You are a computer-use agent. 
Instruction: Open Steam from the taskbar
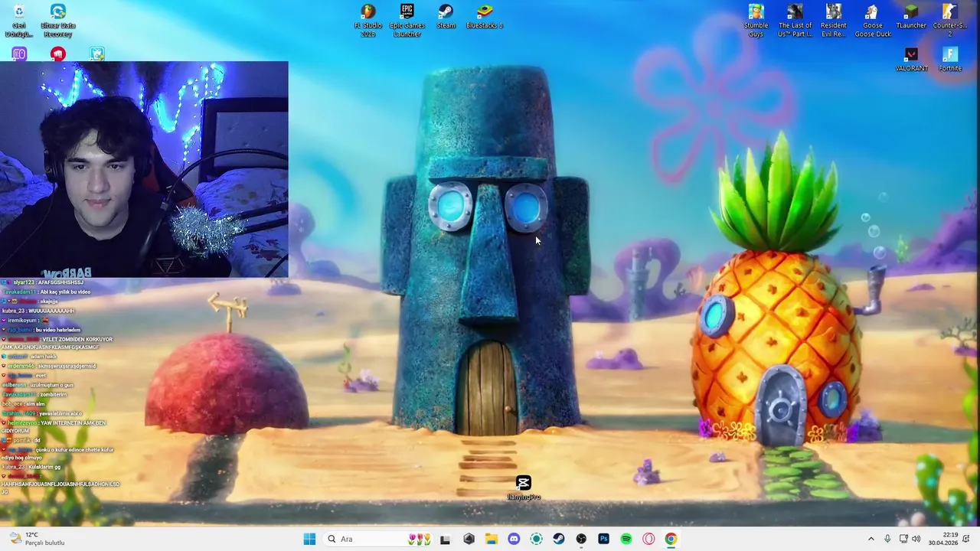tap(559, 539)
